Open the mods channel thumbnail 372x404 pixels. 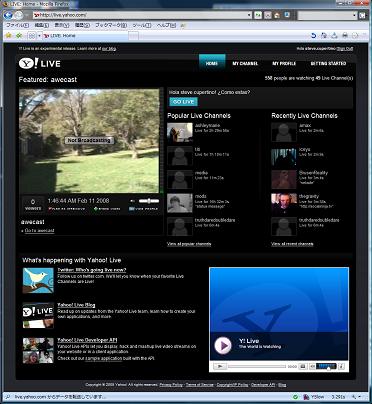180,203
